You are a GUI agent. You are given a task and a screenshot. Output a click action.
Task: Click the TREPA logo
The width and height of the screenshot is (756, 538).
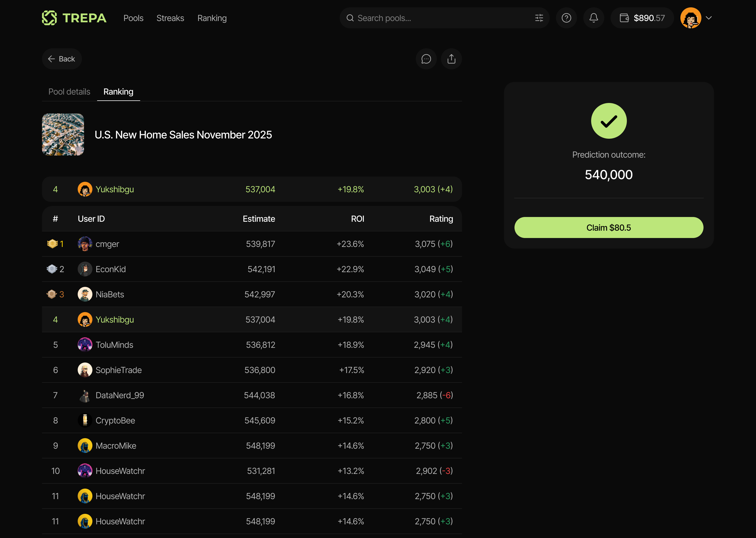coord(74,18)
